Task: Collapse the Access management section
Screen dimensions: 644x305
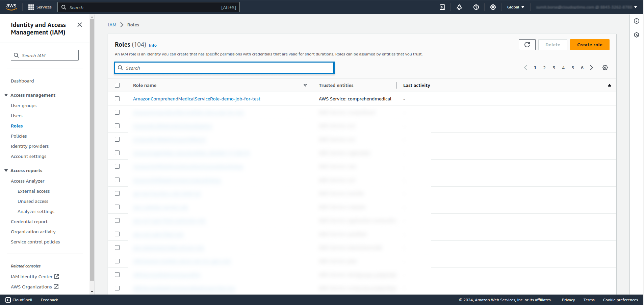Action: tap(6, 95)
